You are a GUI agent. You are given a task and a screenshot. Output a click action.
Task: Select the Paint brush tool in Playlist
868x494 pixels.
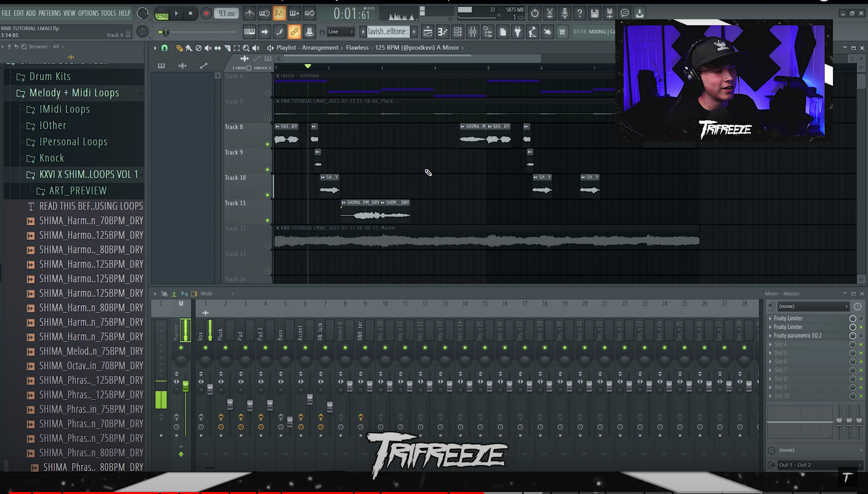tap(189, 48)
